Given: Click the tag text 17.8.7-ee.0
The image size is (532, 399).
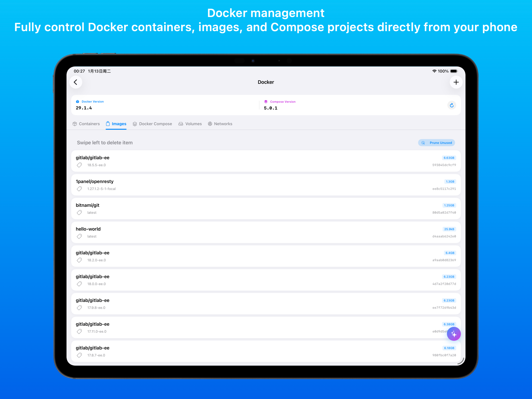Looking at the screenshot, I should point(96,356).
